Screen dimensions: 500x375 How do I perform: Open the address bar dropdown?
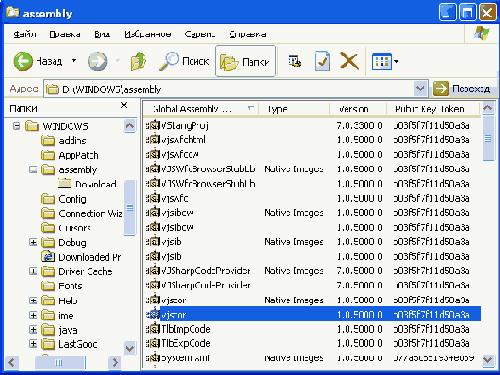click(420, 89)
